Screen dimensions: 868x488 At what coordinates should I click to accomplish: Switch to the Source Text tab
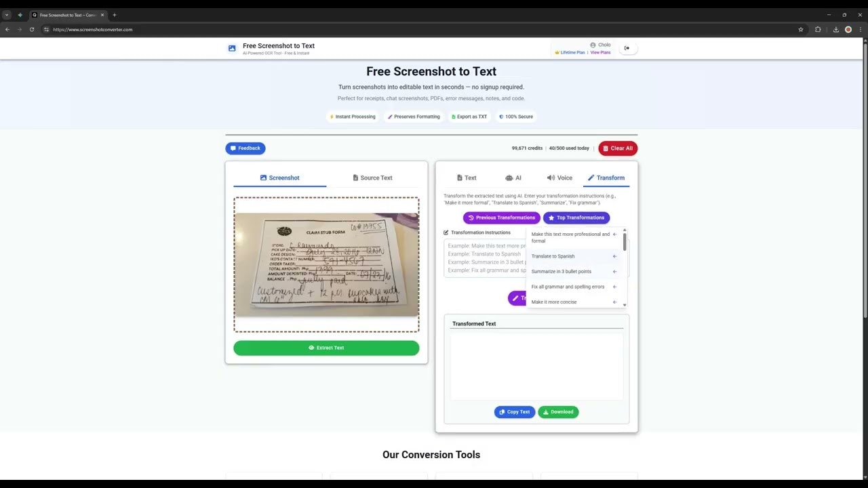[372, 178]
